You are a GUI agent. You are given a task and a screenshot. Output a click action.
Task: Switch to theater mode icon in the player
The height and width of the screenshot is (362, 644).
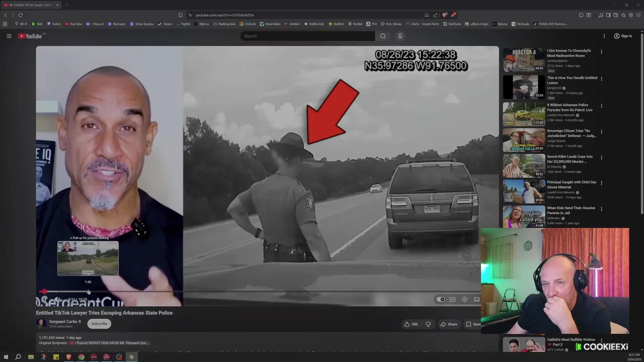click(476, 299)
